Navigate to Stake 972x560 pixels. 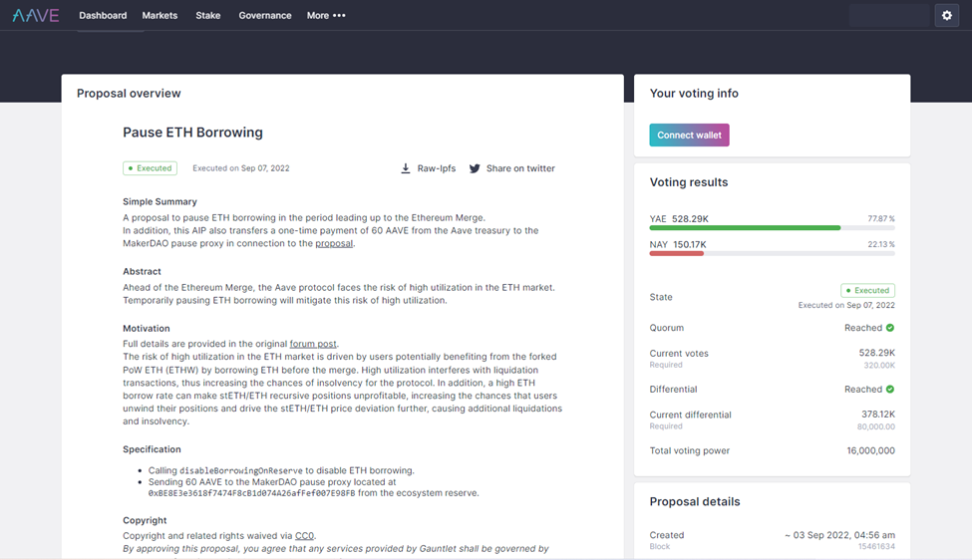click(208, 16)
